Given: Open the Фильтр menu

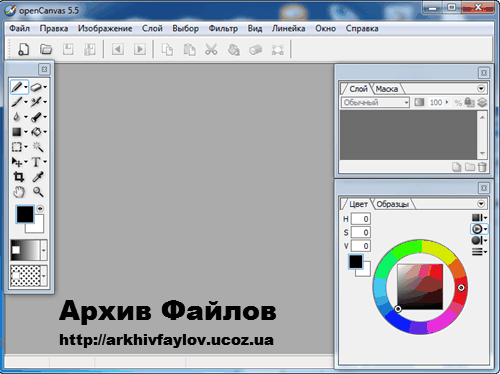Looking at the screenshot, I should pyautogui.click(x=223, y=29).
